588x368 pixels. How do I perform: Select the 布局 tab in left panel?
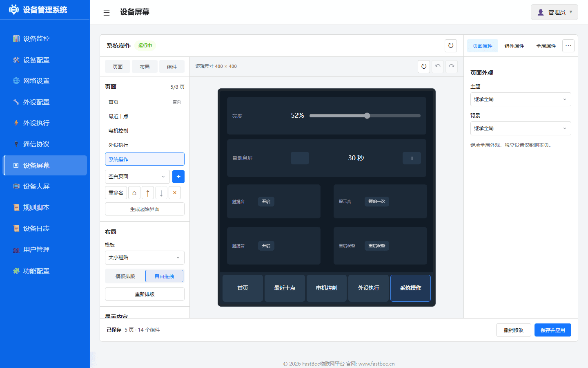145,67
